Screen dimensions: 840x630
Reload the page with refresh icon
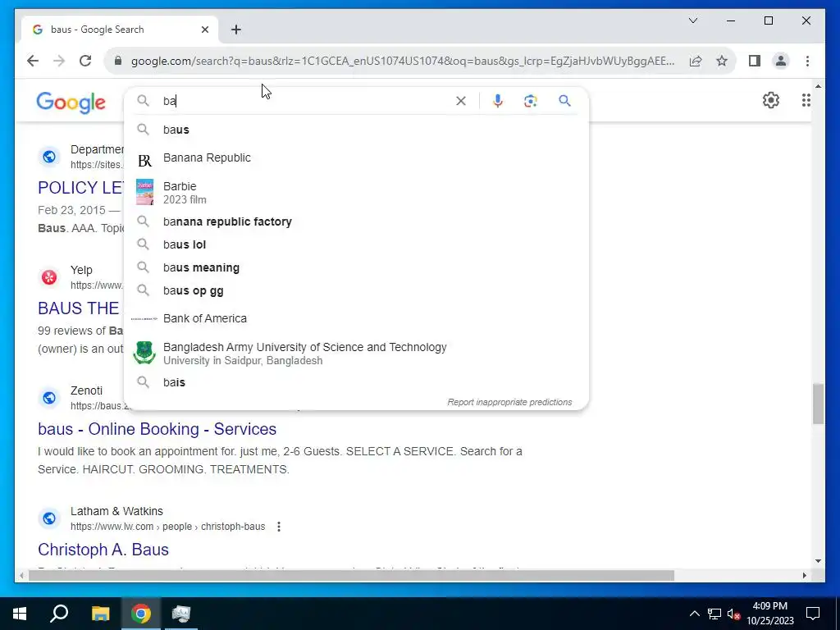point(85,61)
